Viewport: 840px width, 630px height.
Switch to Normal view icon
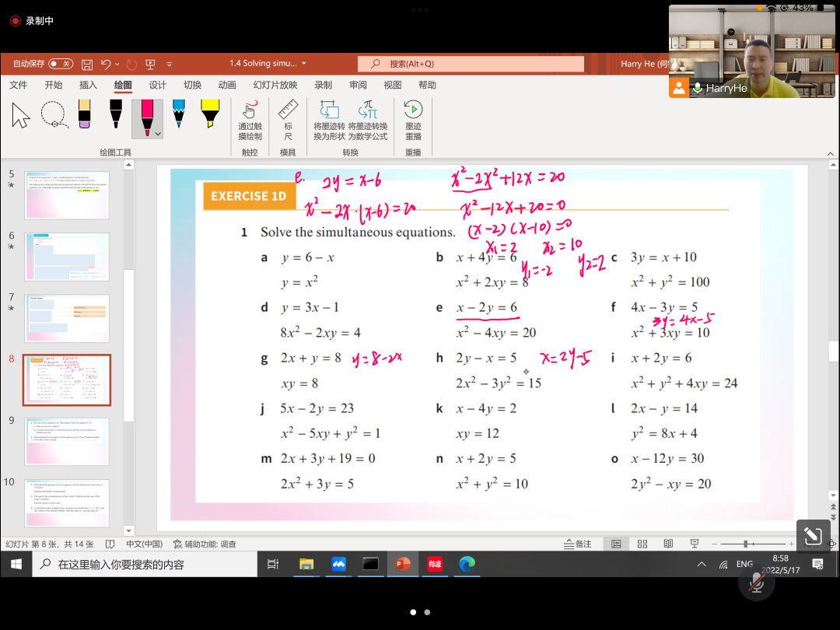(x=616, y=544)
